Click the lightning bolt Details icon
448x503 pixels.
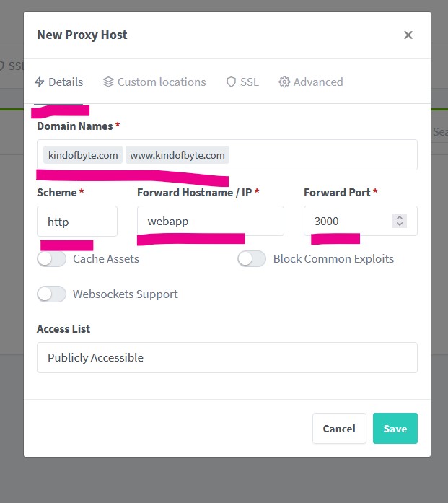click(40, 82)
